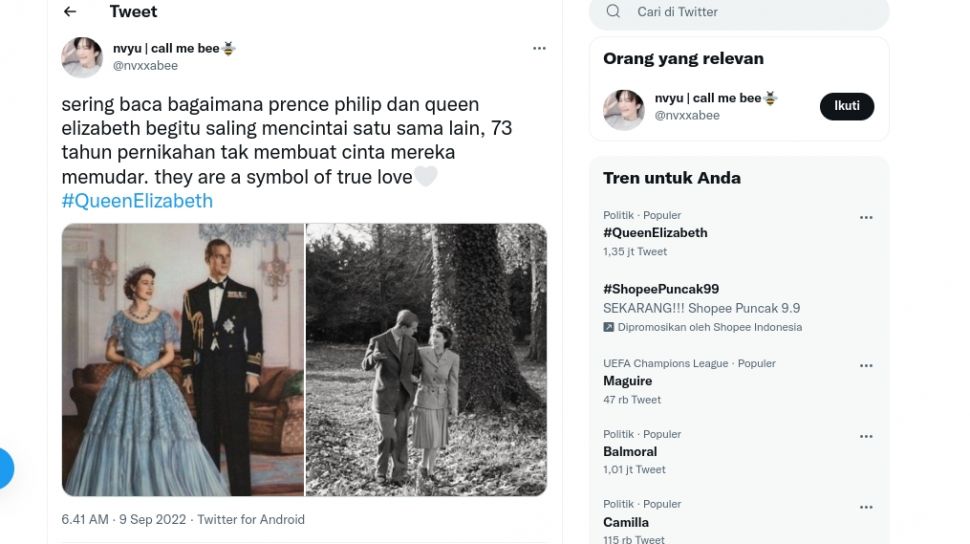Open more options for #QueenElizabeth trend
This screenshot has height=544, width=970.
(866, 218)
